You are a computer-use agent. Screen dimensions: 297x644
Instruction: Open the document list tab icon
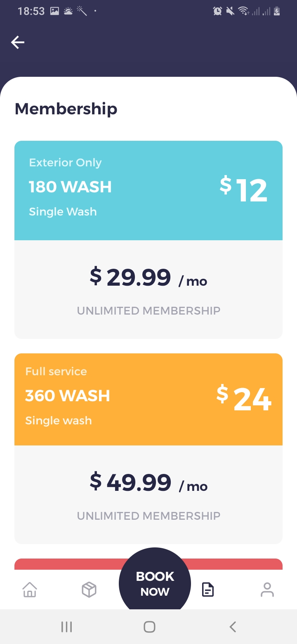tap(208, 590)
